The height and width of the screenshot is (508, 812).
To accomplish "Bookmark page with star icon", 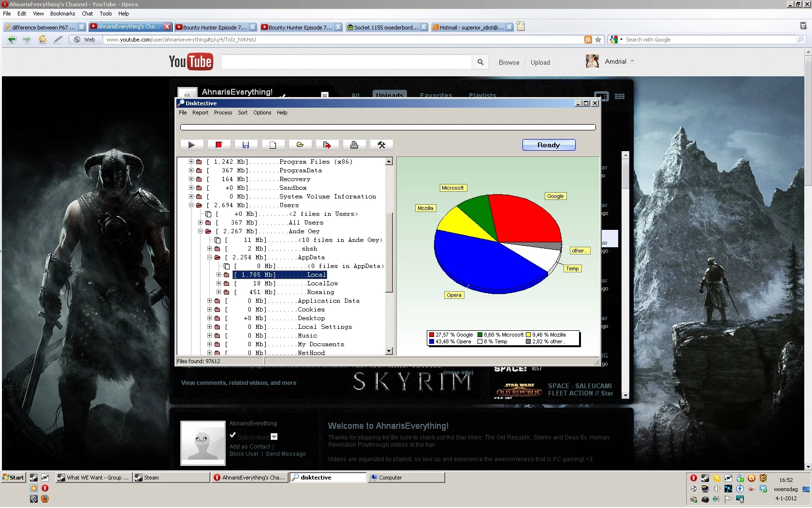I will pyautogui.click(x=598, y=40).
